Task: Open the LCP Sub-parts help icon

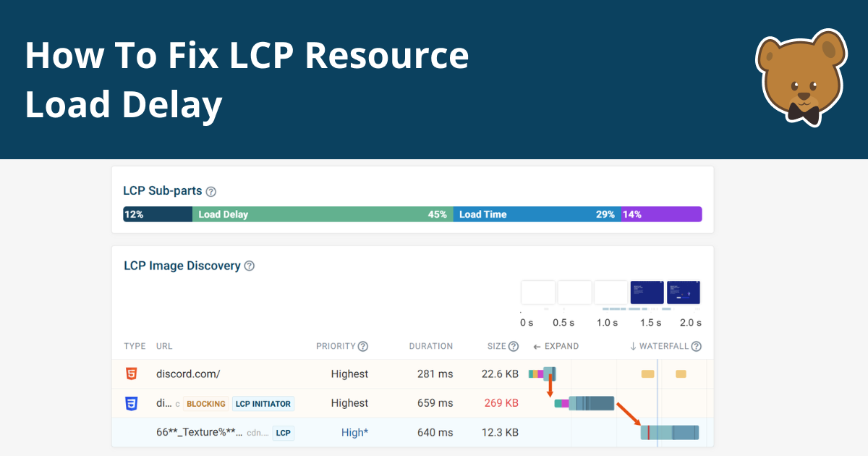Action: tap(210, 191)
